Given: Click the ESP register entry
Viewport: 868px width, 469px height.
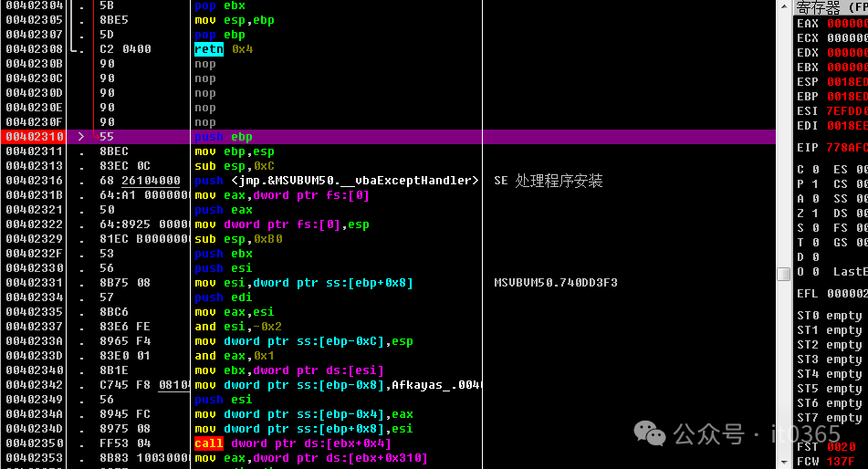Looking at the screenshot, I should tap(831, 82).
